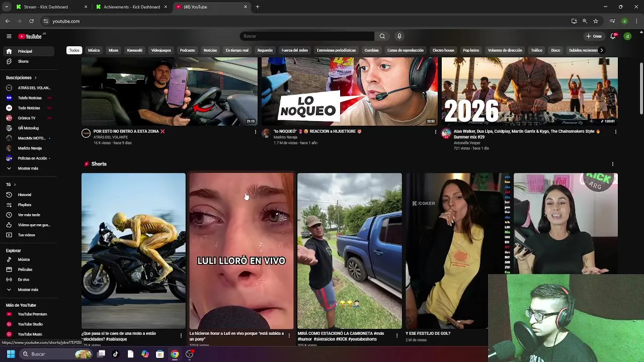Open Shorts in the sidebar
The image size is (644, 362).
pyautogui.click(x=28, y=61)
